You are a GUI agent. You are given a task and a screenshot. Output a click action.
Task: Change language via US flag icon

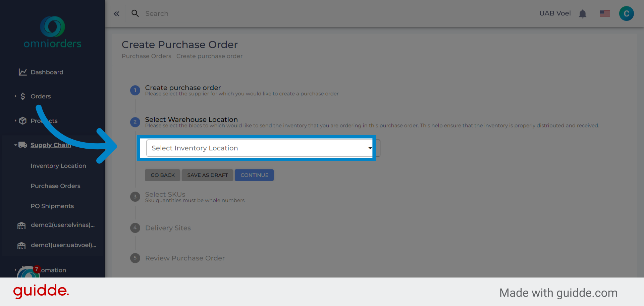pos(605,13)
